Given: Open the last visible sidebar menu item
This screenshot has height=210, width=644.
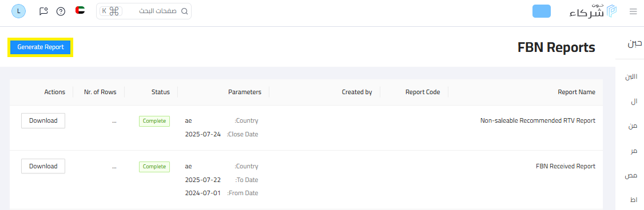Looking at the screenshot, I should click(x=633, y=200).
